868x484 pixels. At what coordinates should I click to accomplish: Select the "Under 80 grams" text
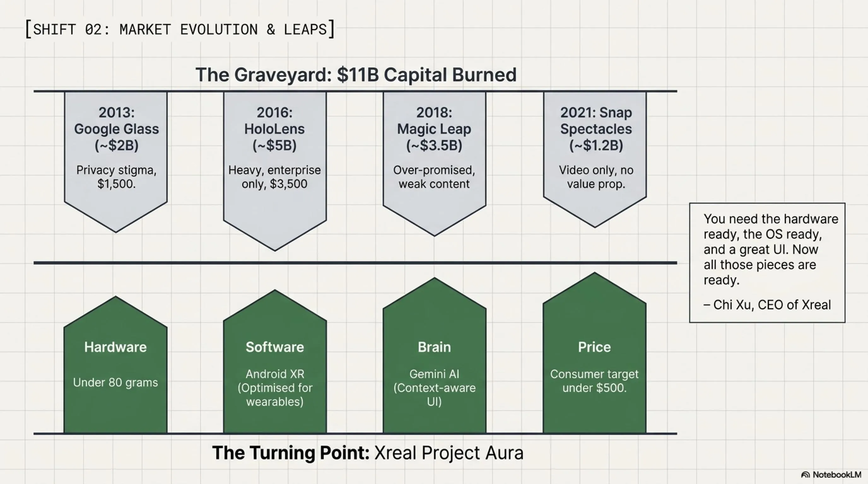pos(115,382)
